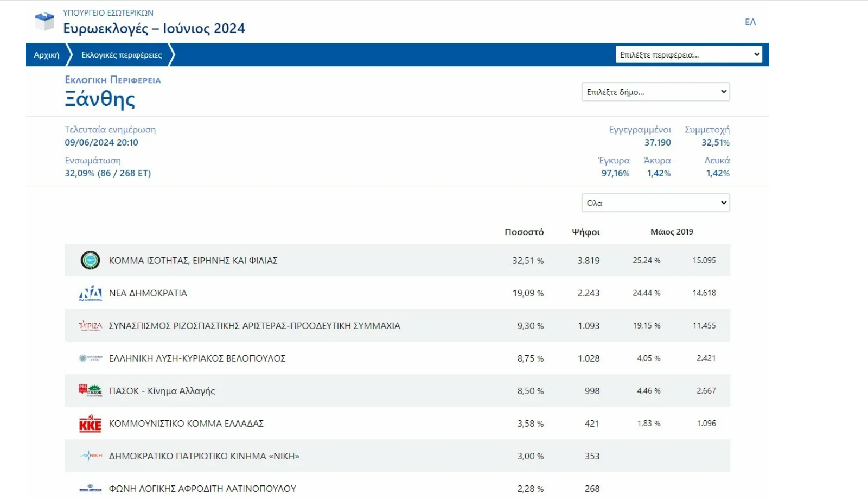Click the ΚΟΜΜΑ ΙΣΟΤΗΤΑΣ party emblem

coord(90,261)
